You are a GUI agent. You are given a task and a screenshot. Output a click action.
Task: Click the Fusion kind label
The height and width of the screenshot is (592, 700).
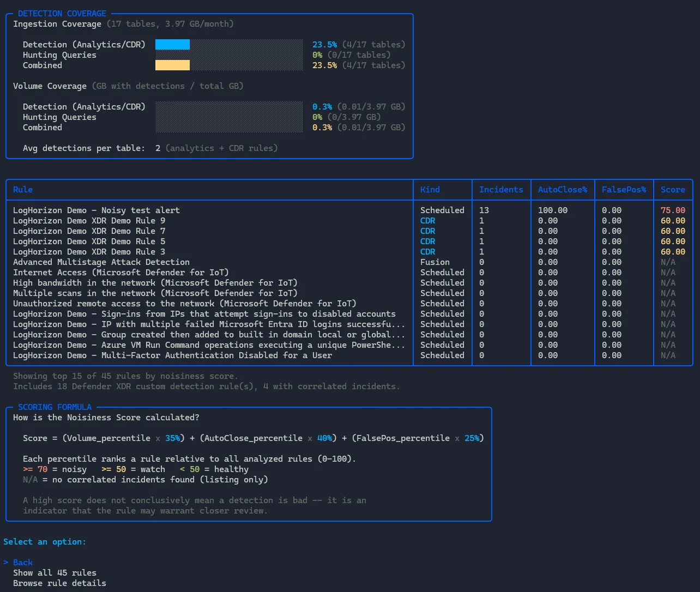tap(435, 262)
